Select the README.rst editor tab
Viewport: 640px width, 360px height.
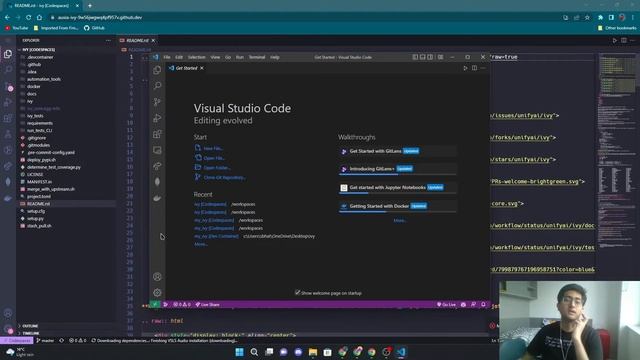(138, 40)
